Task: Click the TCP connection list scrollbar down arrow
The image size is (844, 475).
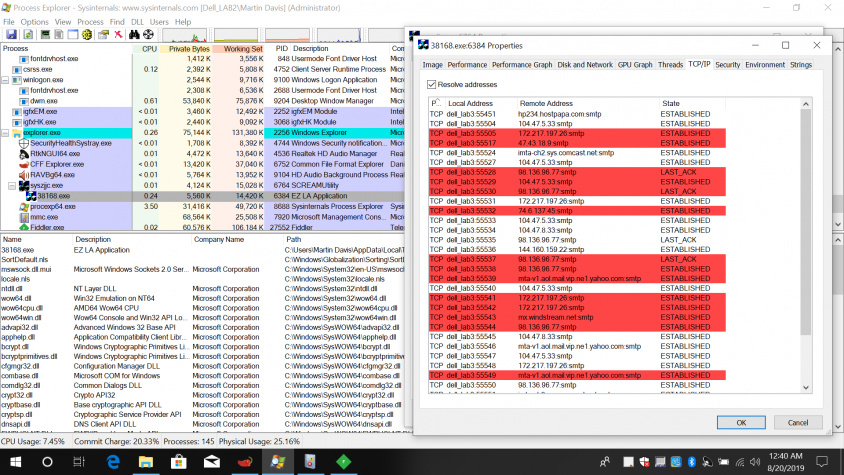Action: point(806,388)
